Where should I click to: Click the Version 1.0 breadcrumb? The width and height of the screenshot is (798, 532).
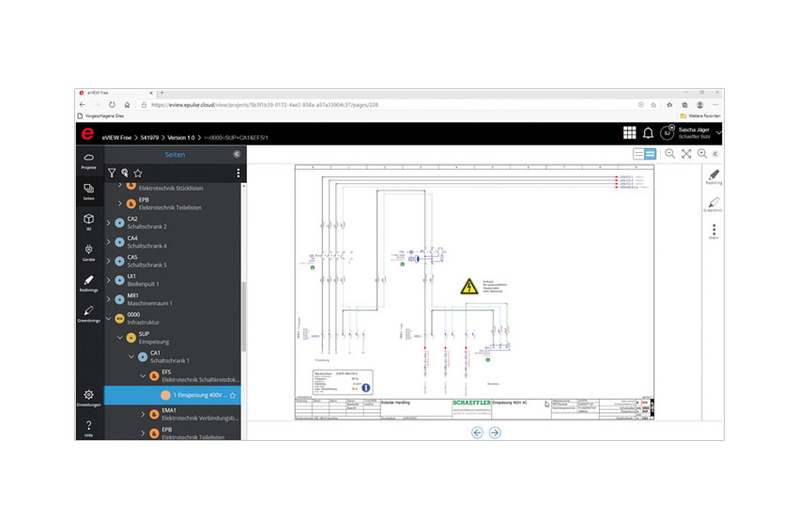[x=181, y=138]
